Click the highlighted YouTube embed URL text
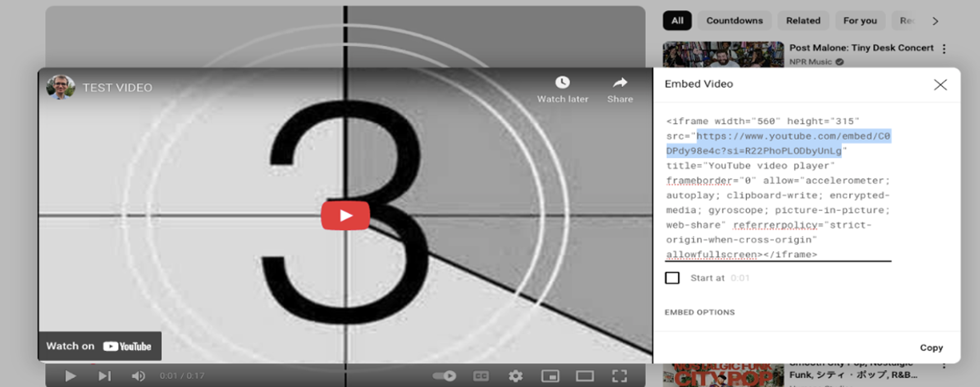The height and width of the screenshot is (387, 980). point(778,143)
